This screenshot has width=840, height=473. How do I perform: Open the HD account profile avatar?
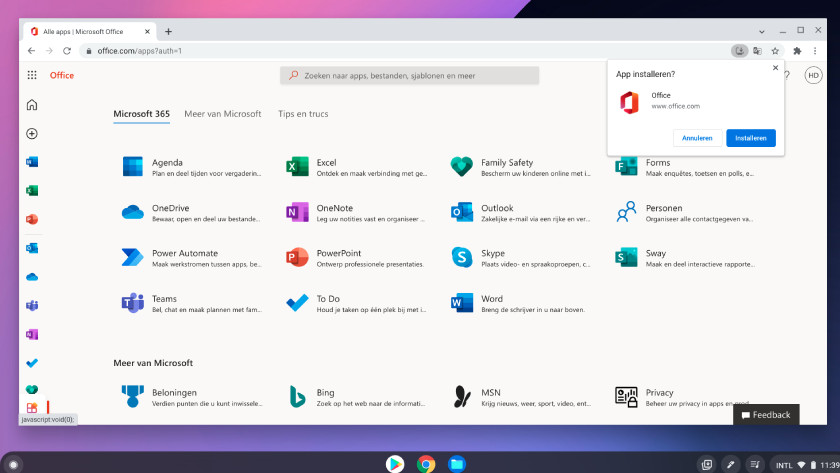(x=813, y=76)
